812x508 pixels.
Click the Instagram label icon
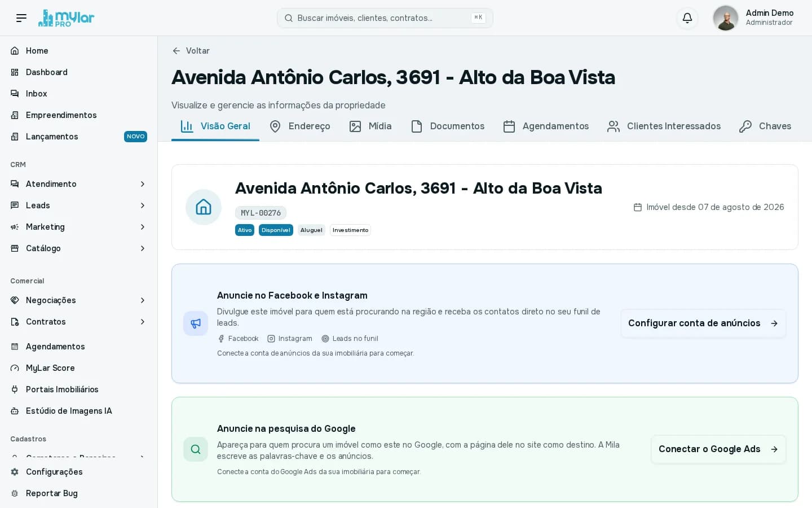tap(271, 339)
